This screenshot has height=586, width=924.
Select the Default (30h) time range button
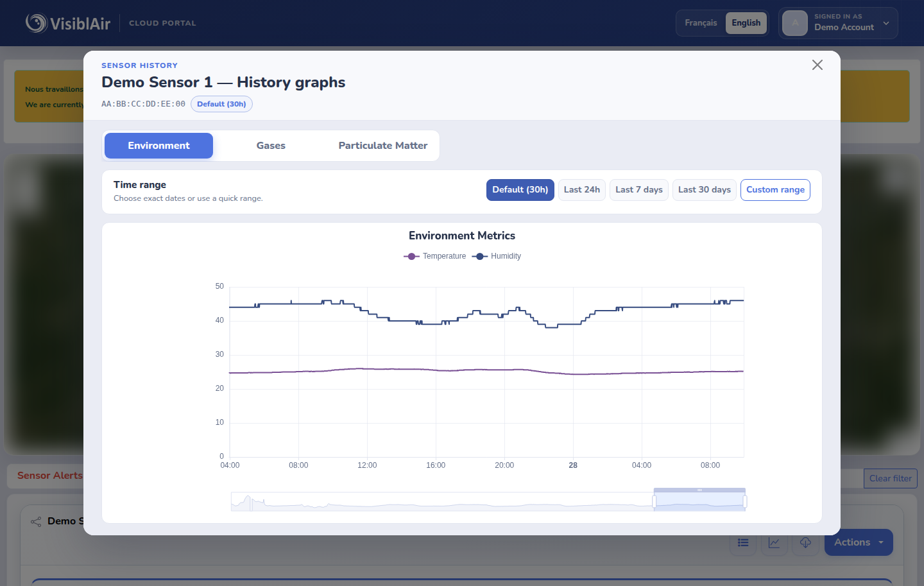[x=520, y=190]
